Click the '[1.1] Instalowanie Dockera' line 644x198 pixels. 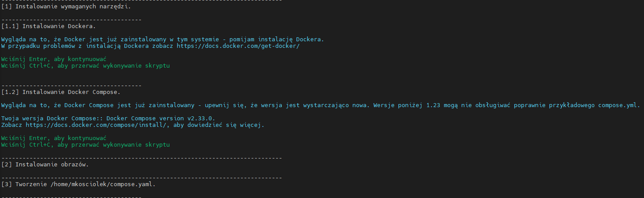coord(48,26)
